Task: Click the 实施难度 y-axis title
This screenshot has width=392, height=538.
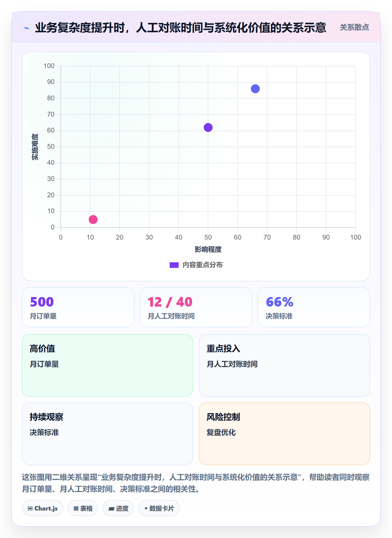Action: [x=35, y=147]
